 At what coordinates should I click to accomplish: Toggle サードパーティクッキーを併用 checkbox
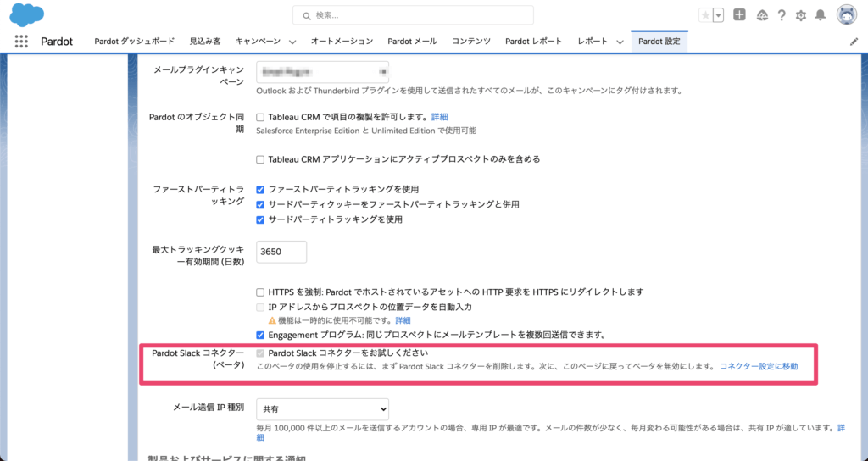pos(260,205)
